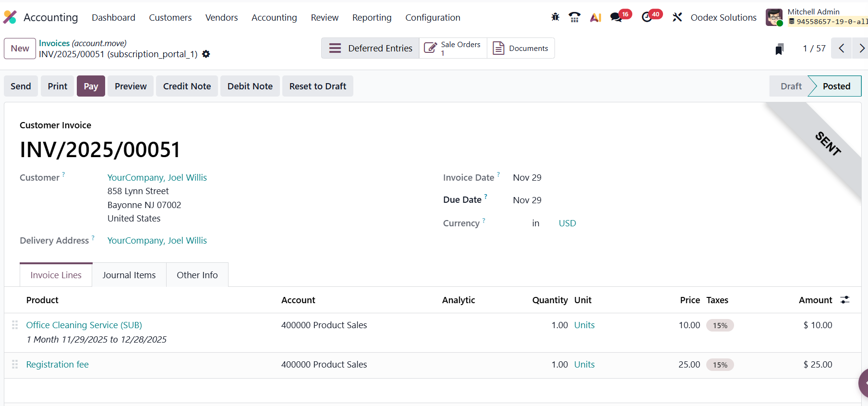Open the Oodex Solutions company switcher
The height and width of the screenshot is (406, 868).
pyautogui.click(x=723, y=17)
